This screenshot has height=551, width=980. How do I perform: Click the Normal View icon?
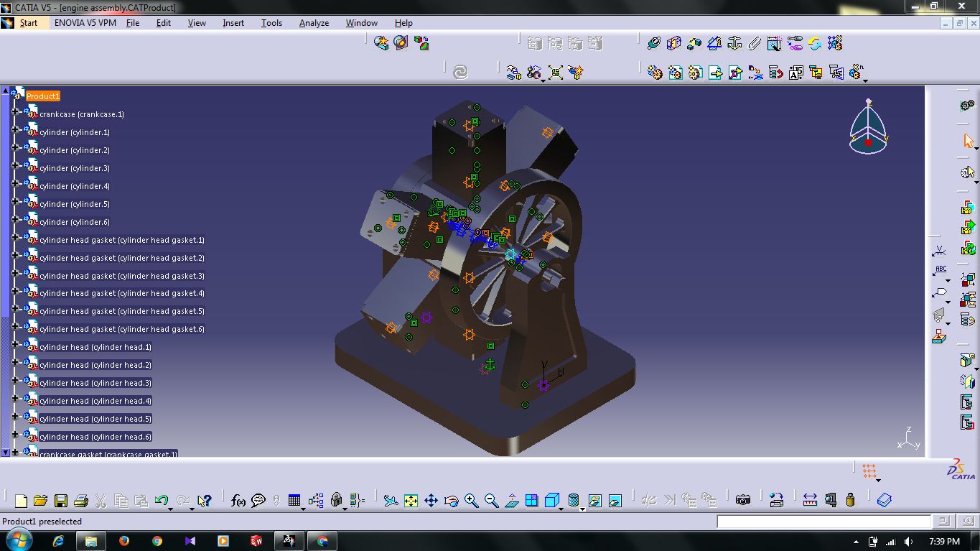point(511,501)
